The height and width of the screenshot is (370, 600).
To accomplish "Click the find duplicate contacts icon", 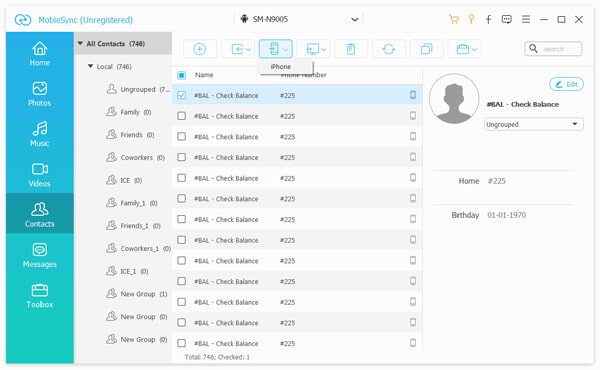I will pos(426,49).
